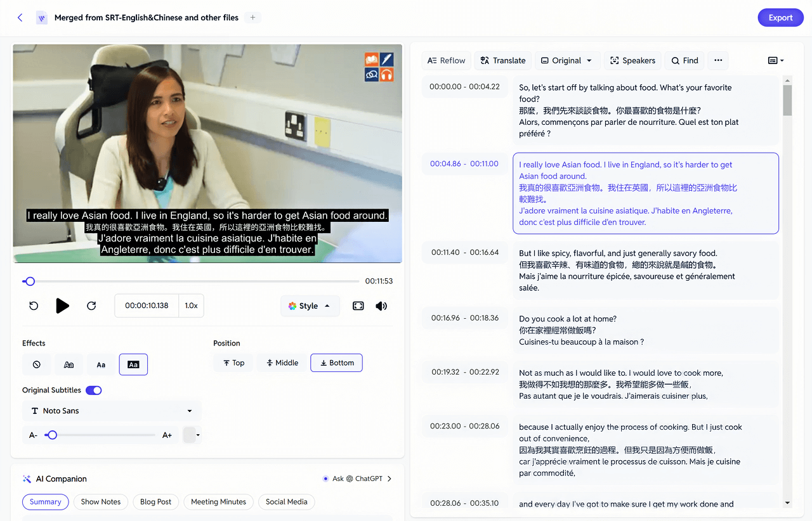This screenshot has width=812, height=521.
Task: Edit the 00:00:10.138 timecode field
Action: (147, 306)
